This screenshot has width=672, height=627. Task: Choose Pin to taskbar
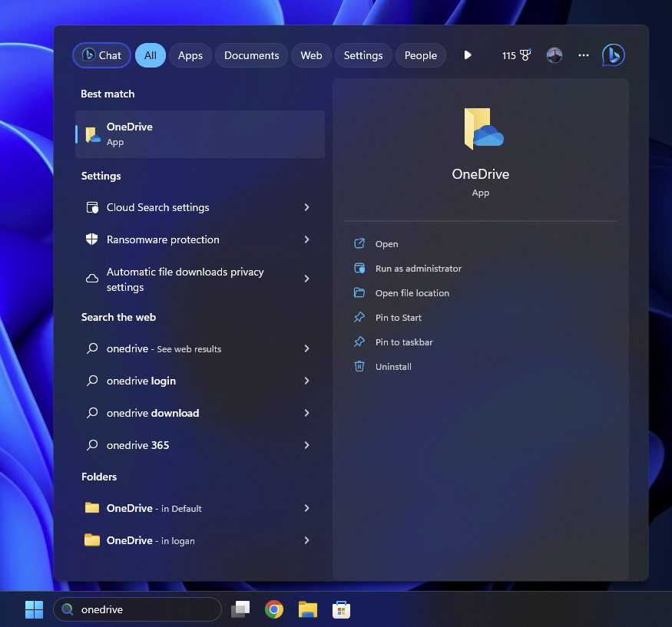point(404,342)
